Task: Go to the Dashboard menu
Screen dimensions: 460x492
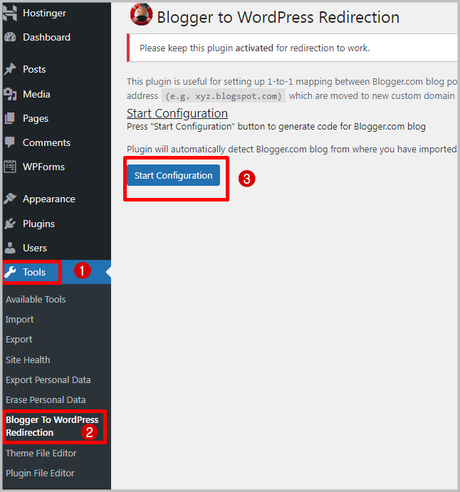Action: tap(47, 37)
